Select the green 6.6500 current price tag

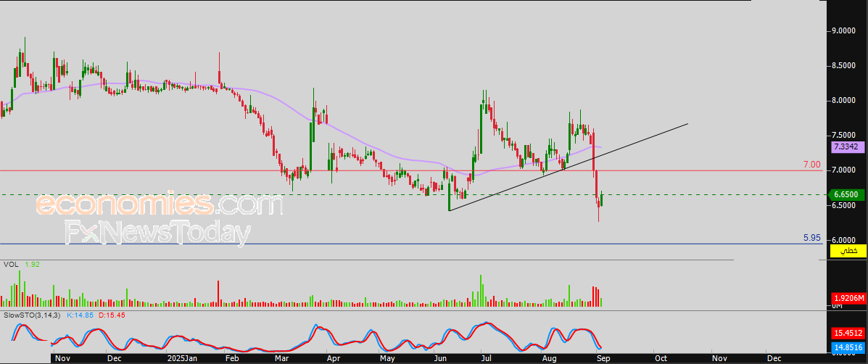[847, 195]
